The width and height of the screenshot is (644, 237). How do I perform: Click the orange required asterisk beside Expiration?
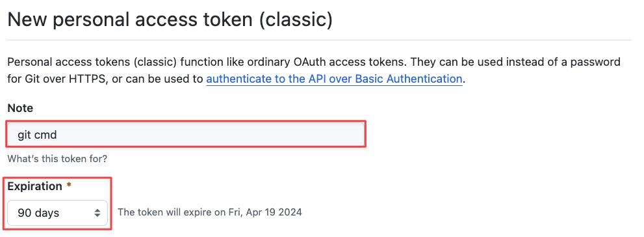pos(69,186)
